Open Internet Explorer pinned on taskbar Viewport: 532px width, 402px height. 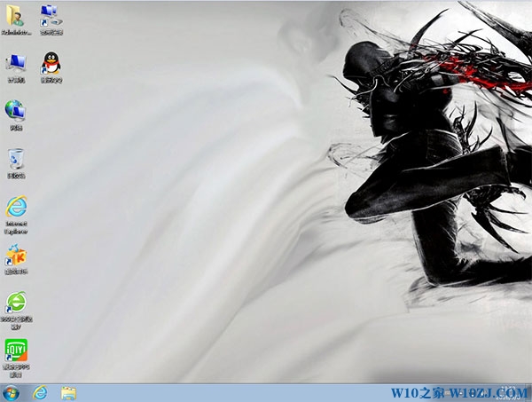click(40, 393)
